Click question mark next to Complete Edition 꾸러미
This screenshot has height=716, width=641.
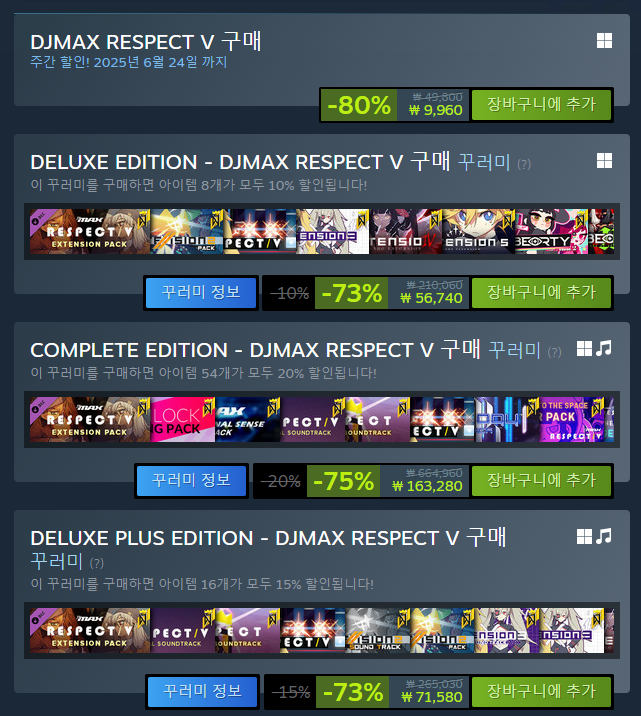[554, 352]
